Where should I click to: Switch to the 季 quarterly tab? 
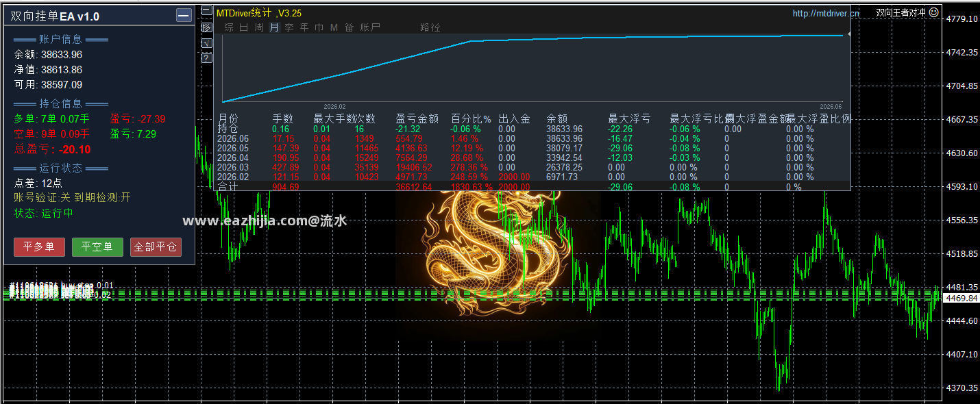coord(289,27)
